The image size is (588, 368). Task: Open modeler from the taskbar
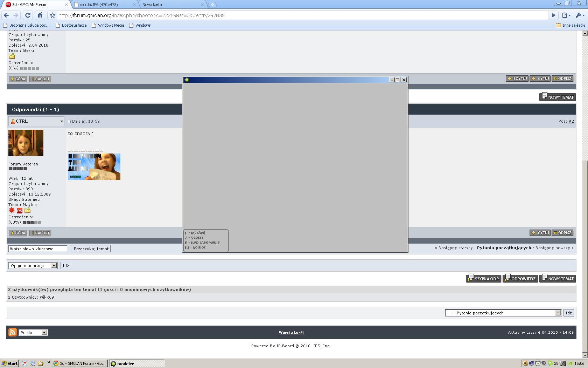(x=136, y=363)
